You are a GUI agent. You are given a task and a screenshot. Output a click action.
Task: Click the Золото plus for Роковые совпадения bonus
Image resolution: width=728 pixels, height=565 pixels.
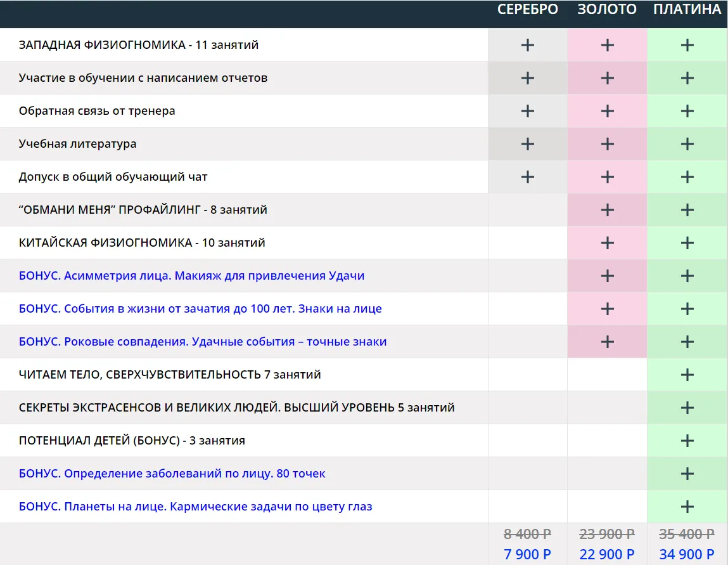pyautogui.click(x=607, y=342)
